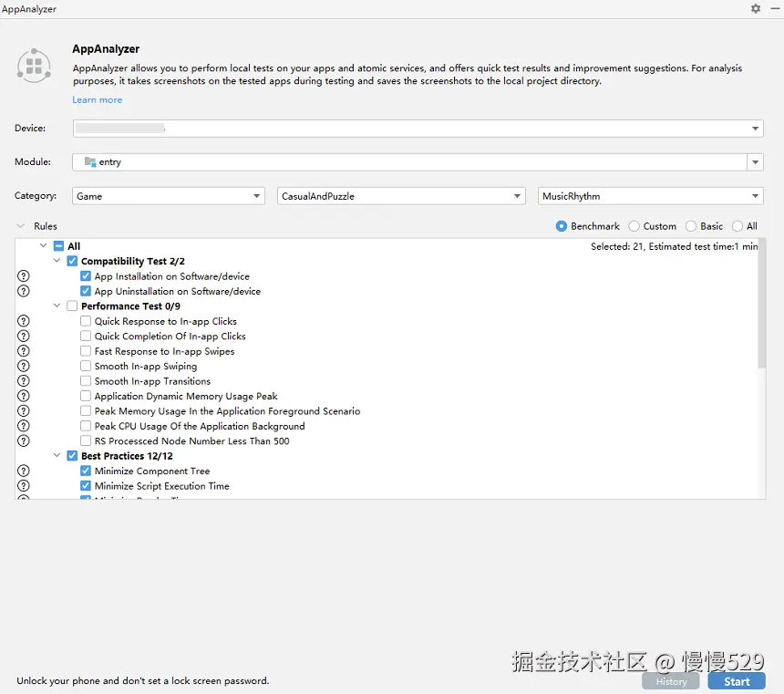Click the Learn more link
The height and width of the screenshot is (694, 784).
[x=97, y=100]
